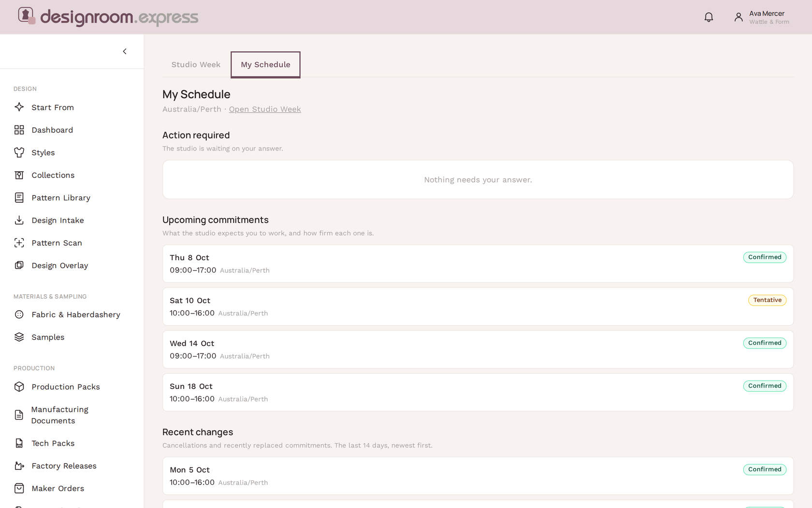This screenshot has width=812, height=508.
Task: Click the user profile avatar icon
Action: [738, 17]
